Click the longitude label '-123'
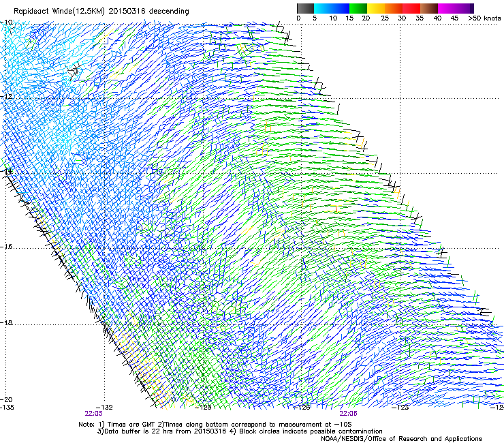Image resolution: width=504 pixels, height=443 pixels. [x=400, y=408]
